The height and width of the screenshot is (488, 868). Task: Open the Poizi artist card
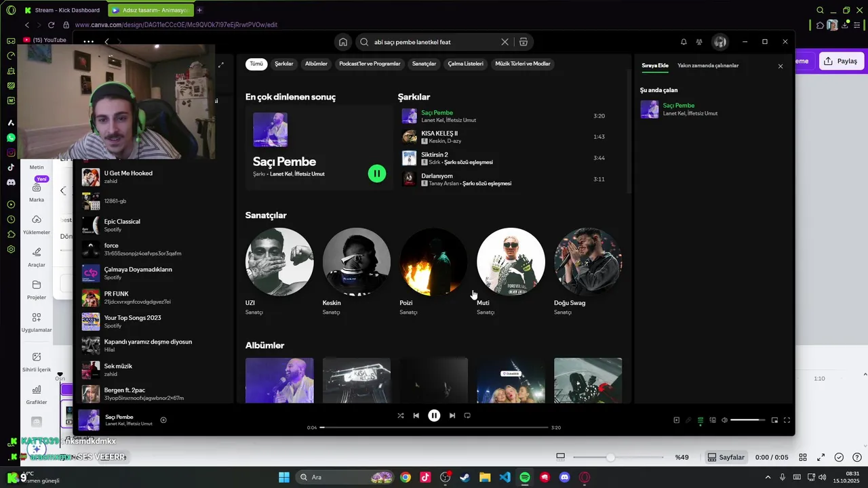pyautogui.click(x=433, y=271)
